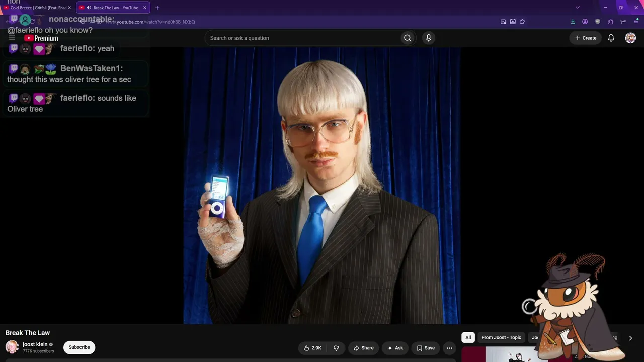The height and width of the screenshot is (362, 644).
Task: Click the 777K subscribers count text
Action: click(38, 351)
